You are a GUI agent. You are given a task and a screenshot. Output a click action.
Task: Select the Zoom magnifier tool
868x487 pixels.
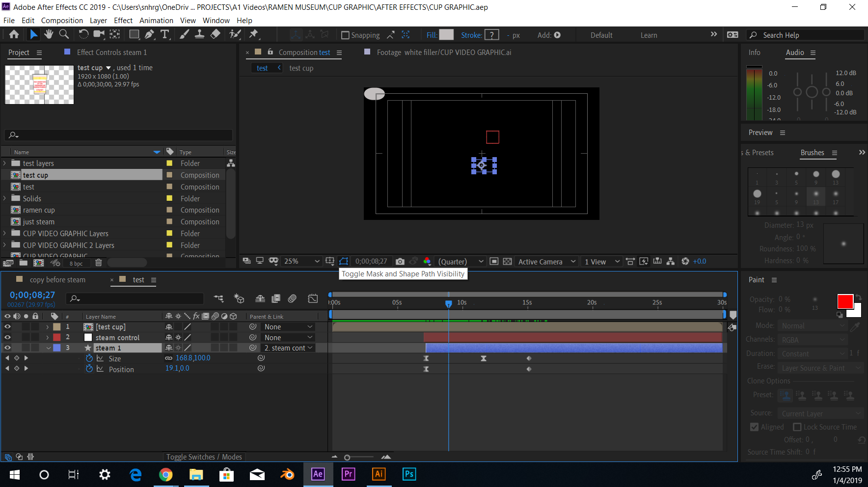click(64, 34)
